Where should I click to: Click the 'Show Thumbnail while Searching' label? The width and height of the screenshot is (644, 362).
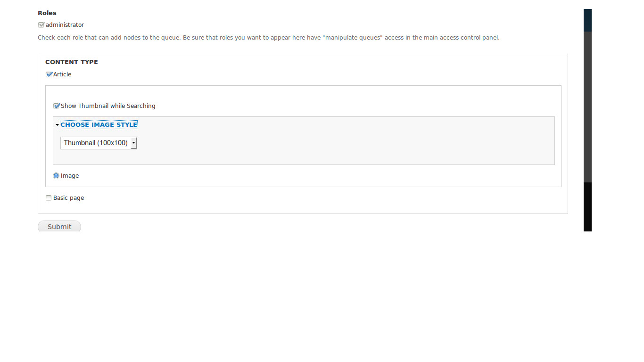(x=108, y=106)
